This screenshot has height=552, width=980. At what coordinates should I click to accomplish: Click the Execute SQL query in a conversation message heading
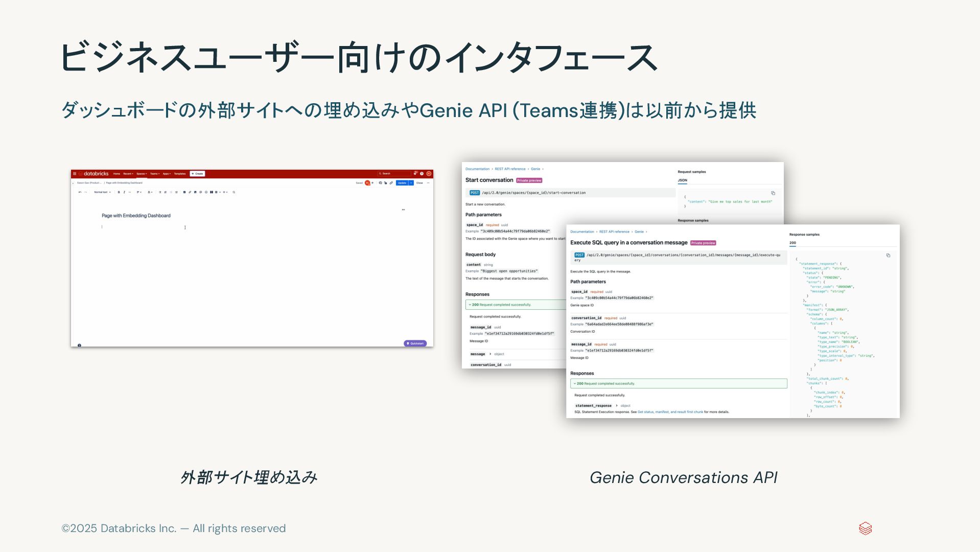coord(629,243)
